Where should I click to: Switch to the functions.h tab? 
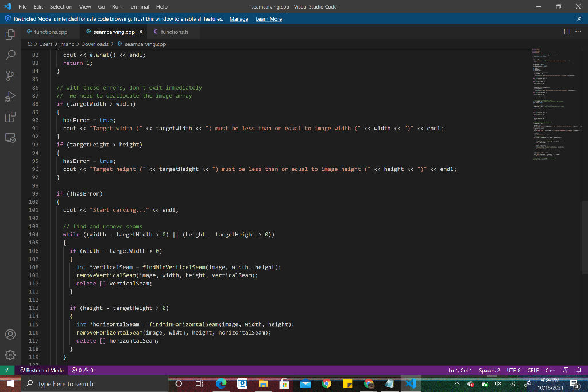coord(174,32)
